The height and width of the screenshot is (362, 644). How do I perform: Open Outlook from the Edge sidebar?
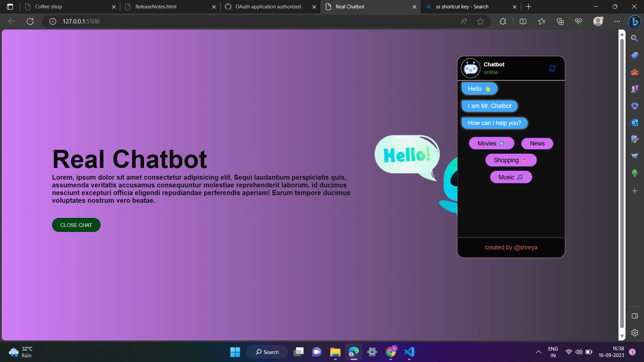635,122
